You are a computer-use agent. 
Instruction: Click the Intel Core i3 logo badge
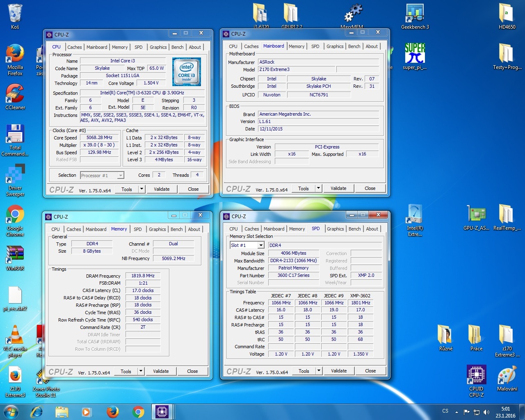187,72
